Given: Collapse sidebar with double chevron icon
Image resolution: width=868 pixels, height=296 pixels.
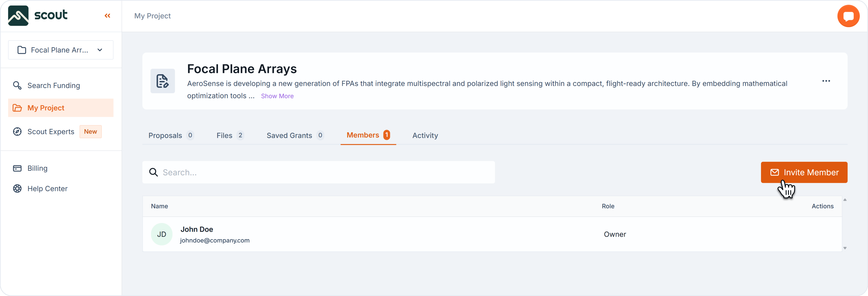Looking at the screenshot, I should 107,15.
